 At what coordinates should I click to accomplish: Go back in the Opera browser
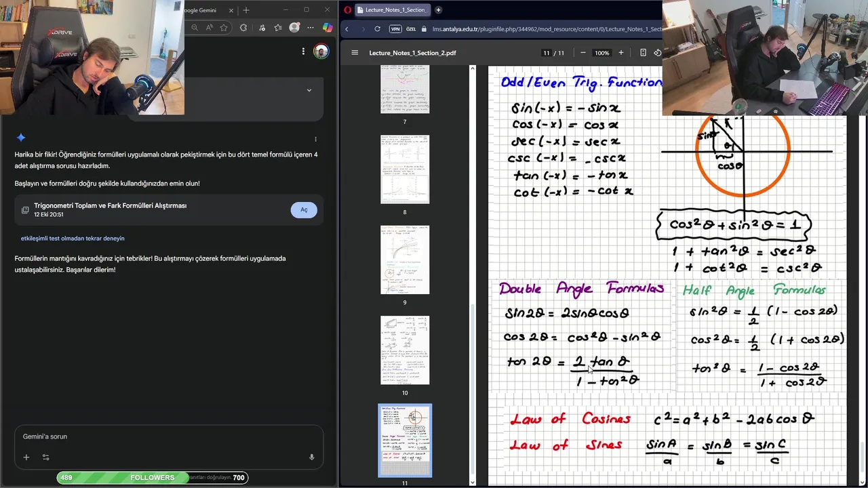(x=347, y=29)
